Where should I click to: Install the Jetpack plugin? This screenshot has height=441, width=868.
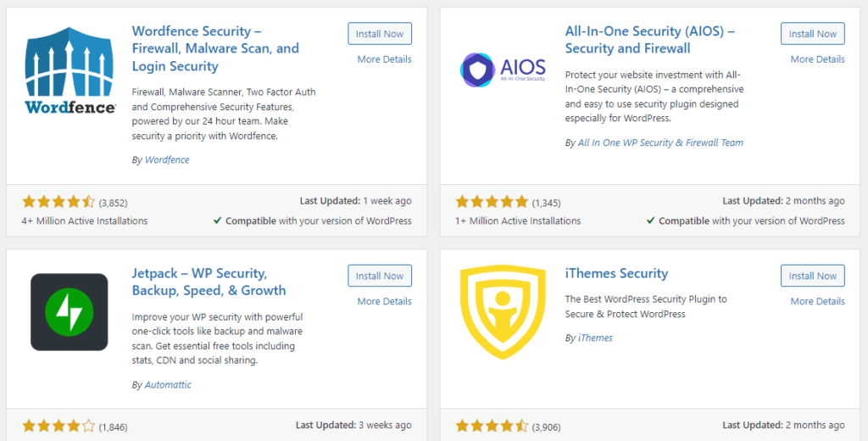[x=380, y=276]
